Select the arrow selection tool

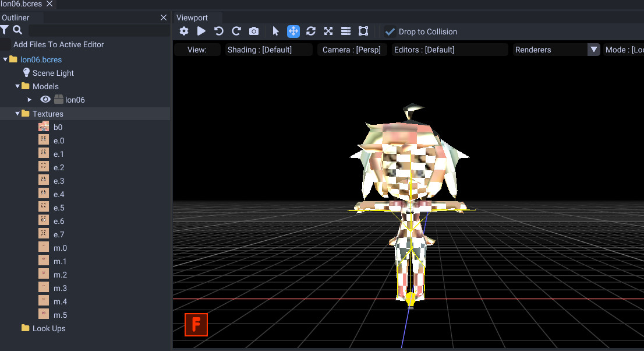coord(275,31)
